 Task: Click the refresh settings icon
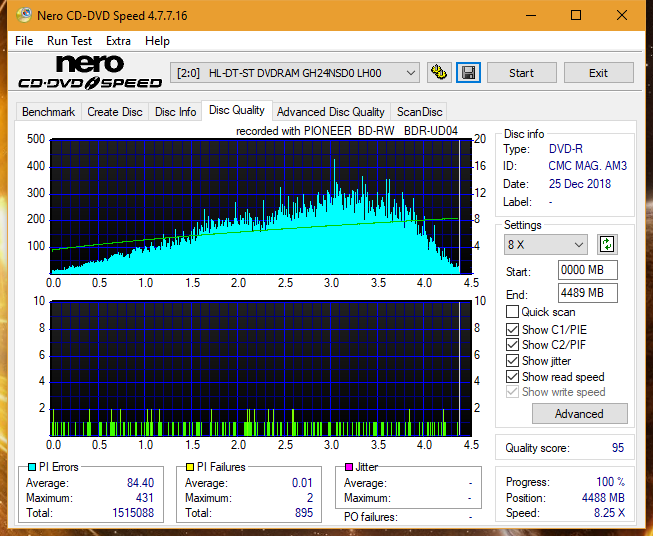pyautogui.click(x=607, y=244)
